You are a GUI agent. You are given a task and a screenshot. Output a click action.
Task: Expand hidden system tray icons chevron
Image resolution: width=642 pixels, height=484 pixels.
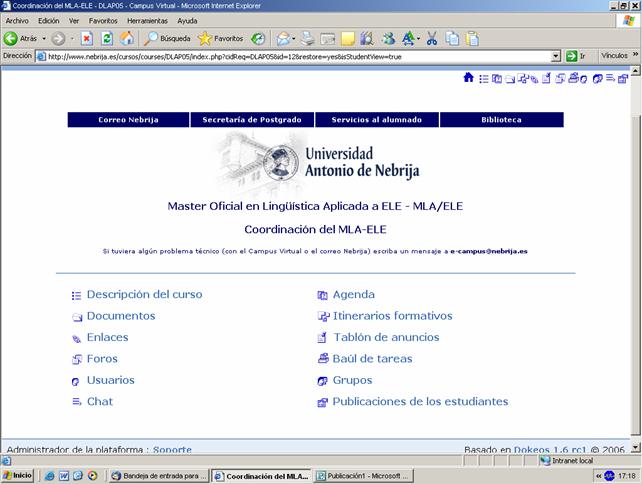tap(599, 476)
